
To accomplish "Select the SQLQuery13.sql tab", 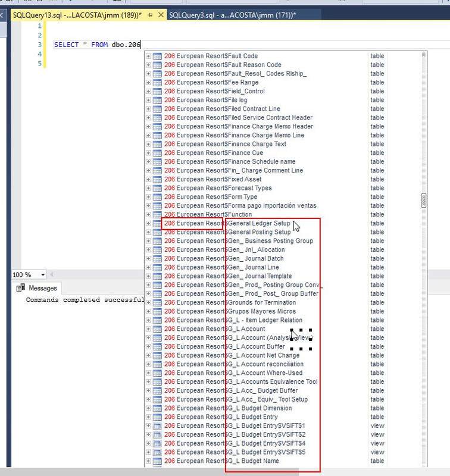I will pyautogui.click(x=77, y=15).
